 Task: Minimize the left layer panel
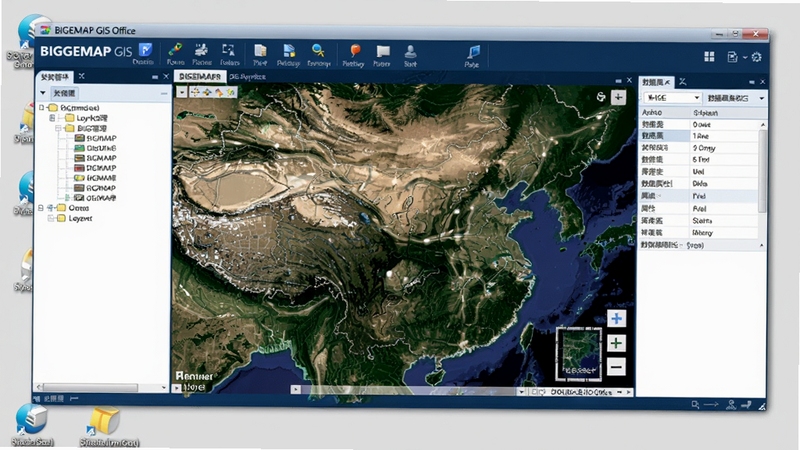point(155,77)
